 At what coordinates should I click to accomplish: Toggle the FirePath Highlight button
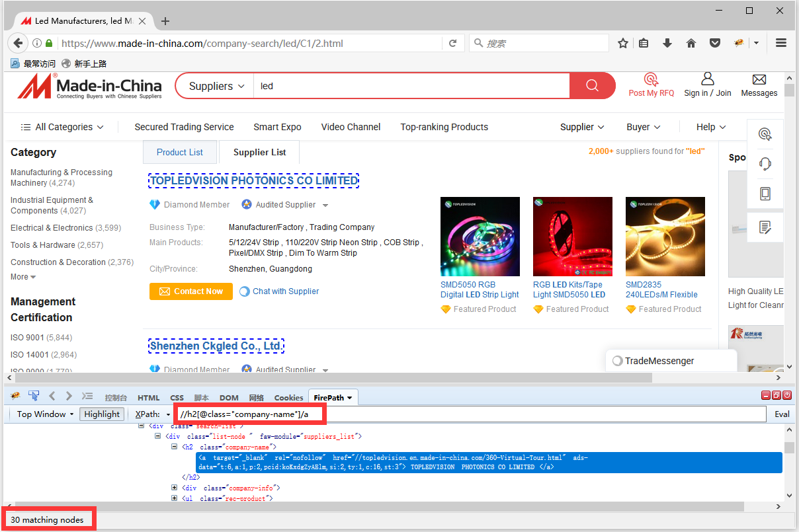coord(102,414)
